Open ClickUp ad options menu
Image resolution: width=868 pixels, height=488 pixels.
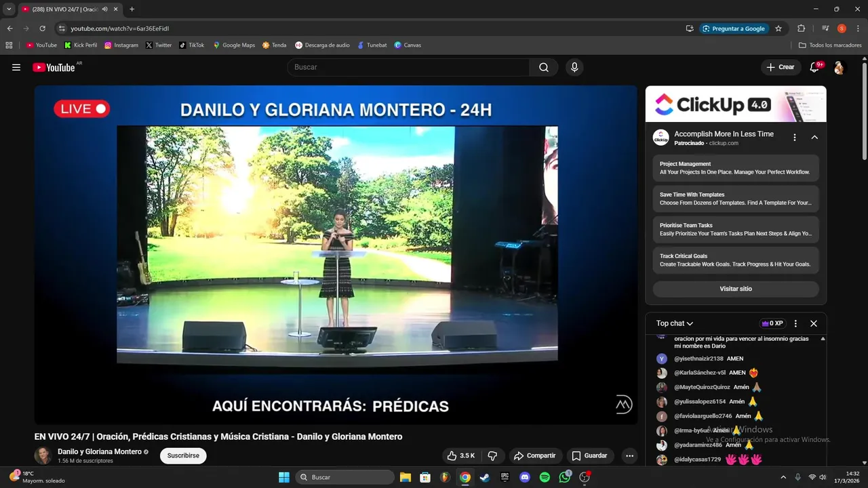tap(795, 138)
